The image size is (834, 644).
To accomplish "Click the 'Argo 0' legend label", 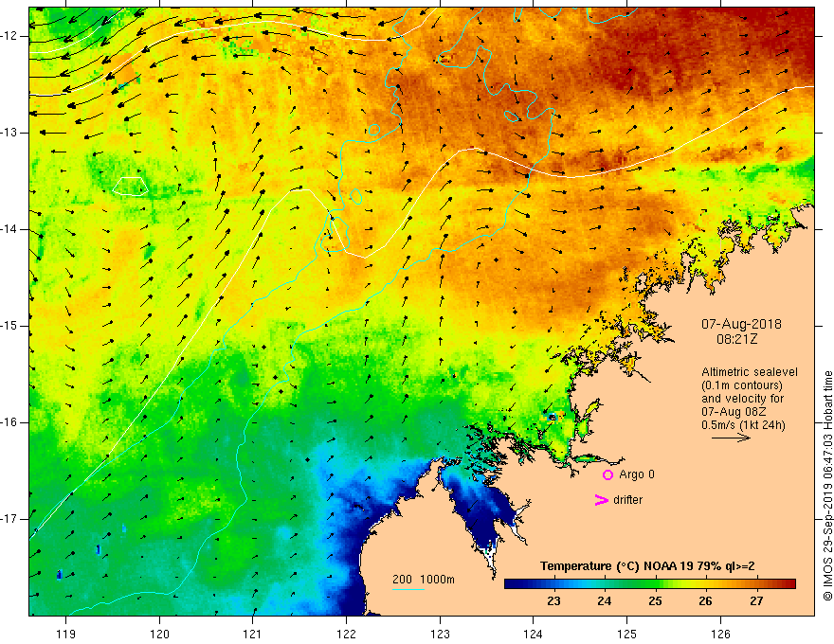I will point(637,474).
